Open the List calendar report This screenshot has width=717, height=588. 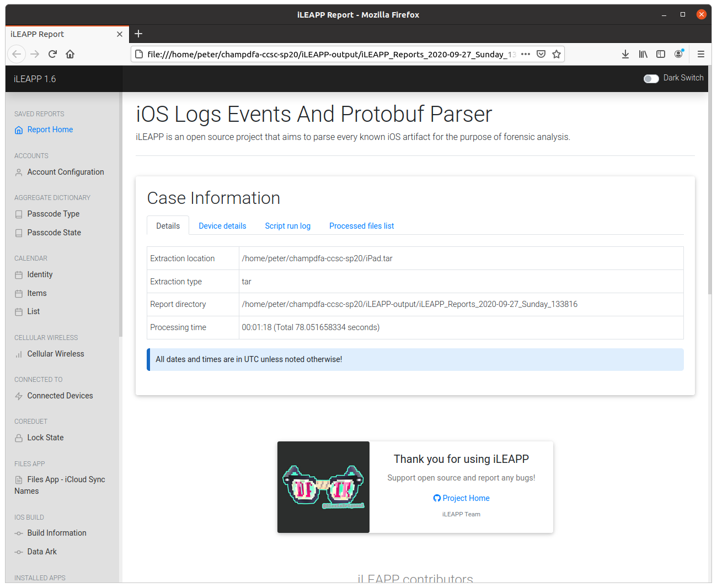[x=34, y=311]
